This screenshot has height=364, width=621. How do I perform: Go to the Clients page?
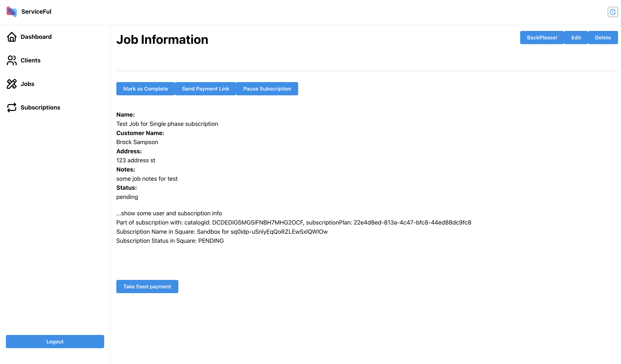tap(30, 60)
